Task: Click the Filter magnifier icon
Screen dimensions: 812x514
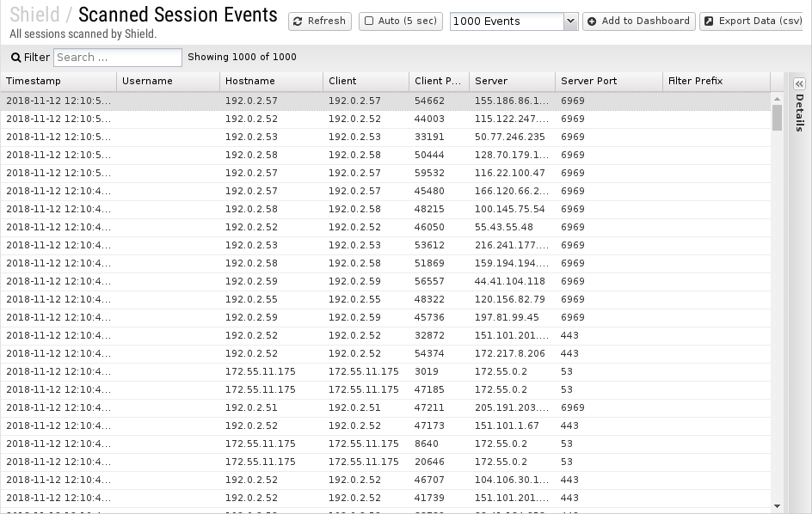Action: [16, 58]
